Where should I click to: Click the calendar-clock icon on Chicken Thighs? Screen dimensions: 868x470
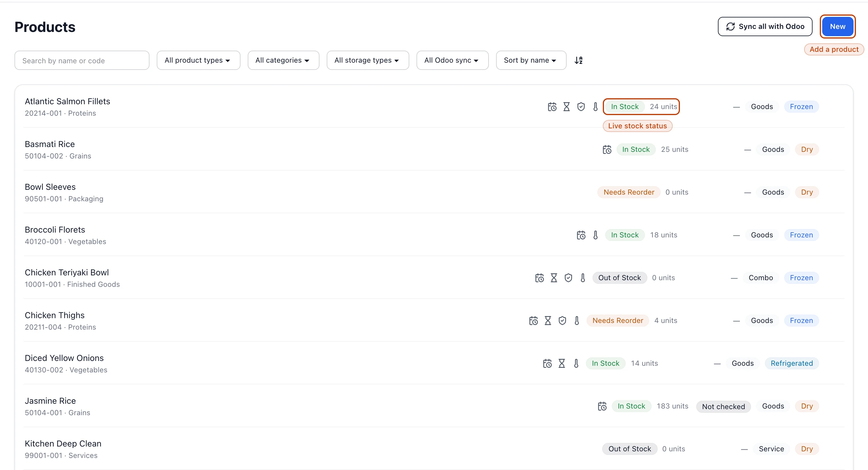tap(533, 321)
